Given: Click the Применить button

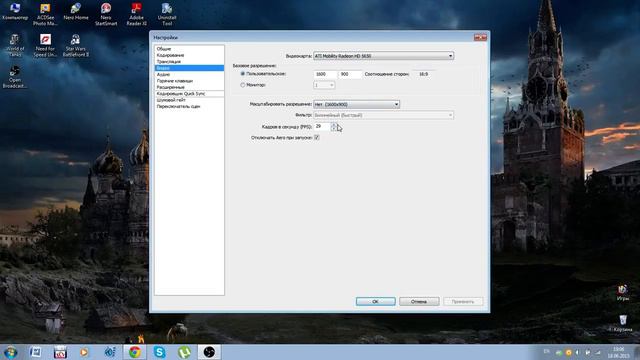Looking at the screenshot, I should click(x=463, y=302).
